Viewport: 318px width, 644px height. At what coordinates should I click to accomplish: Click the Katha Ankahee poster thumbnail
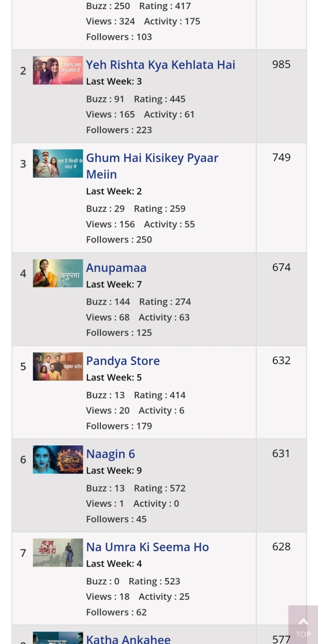click(x=58, y=638)
